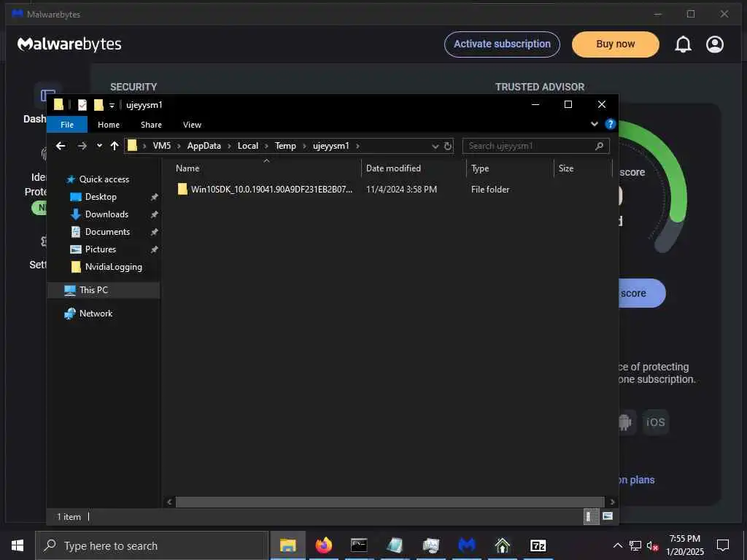Open 7-Zip from the taskbar
The width and height of the screenshot is (747, 560).
pos(538,545)
